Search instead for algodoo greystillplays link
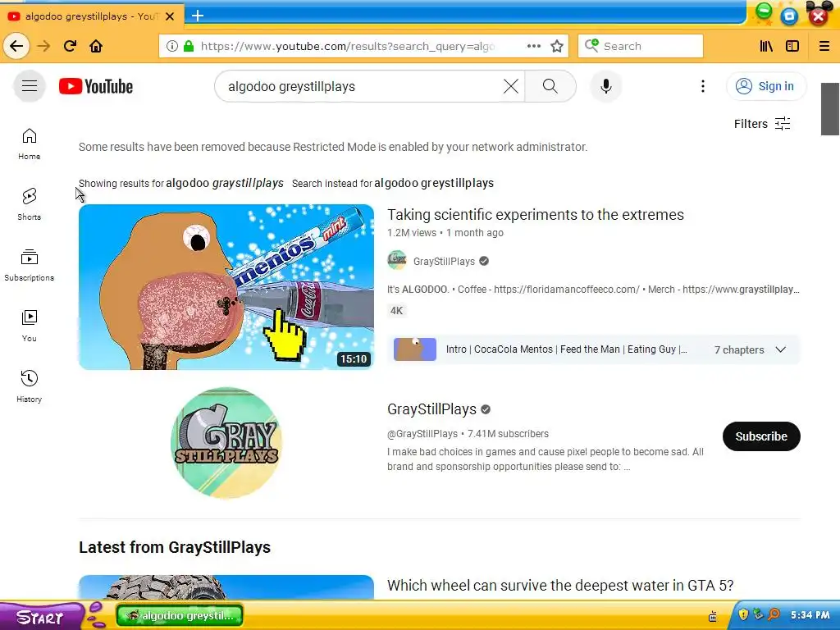Viewport: 840px width, 630px height. 434,183
